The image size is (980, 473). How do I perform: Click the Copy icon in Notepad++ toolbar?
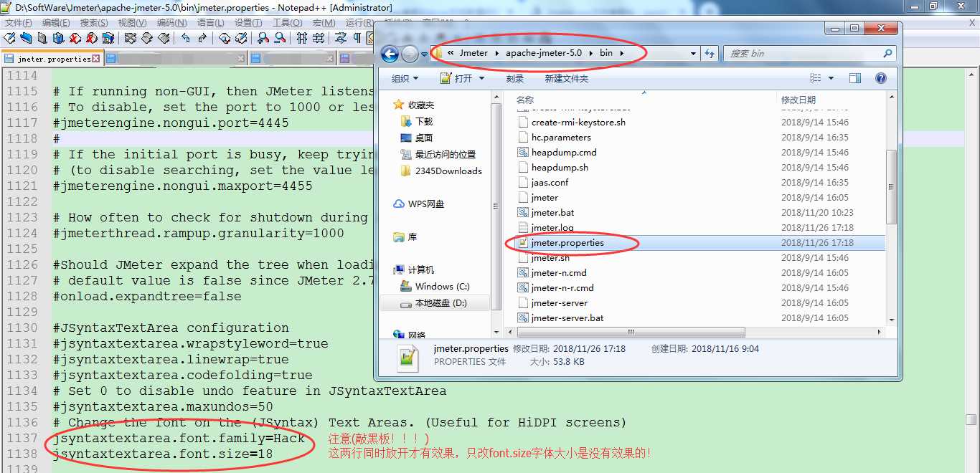point(147,38)
